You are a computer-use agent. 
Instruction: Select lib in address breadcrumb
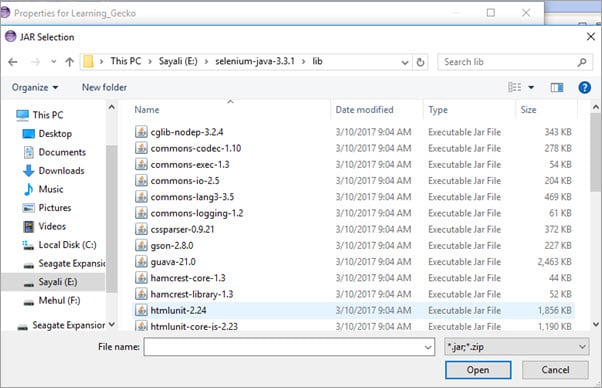[x=317, y=61]
